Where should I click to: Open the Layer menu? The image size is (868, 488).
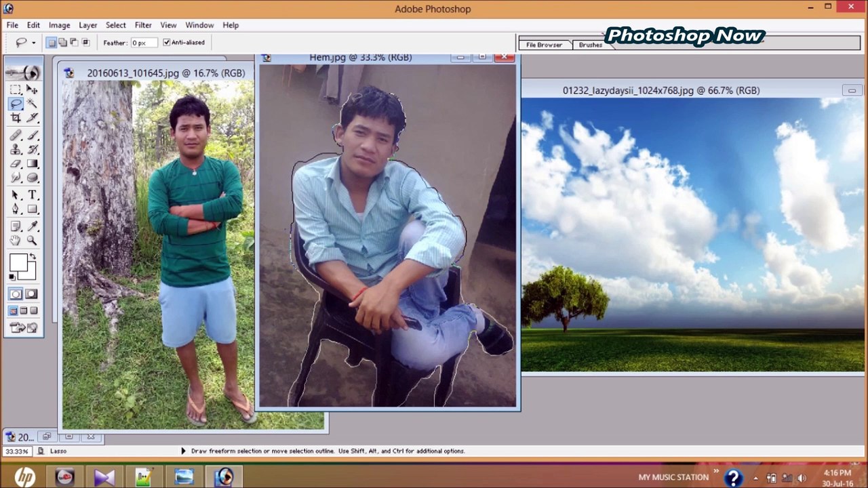click(x=88, y=25)
